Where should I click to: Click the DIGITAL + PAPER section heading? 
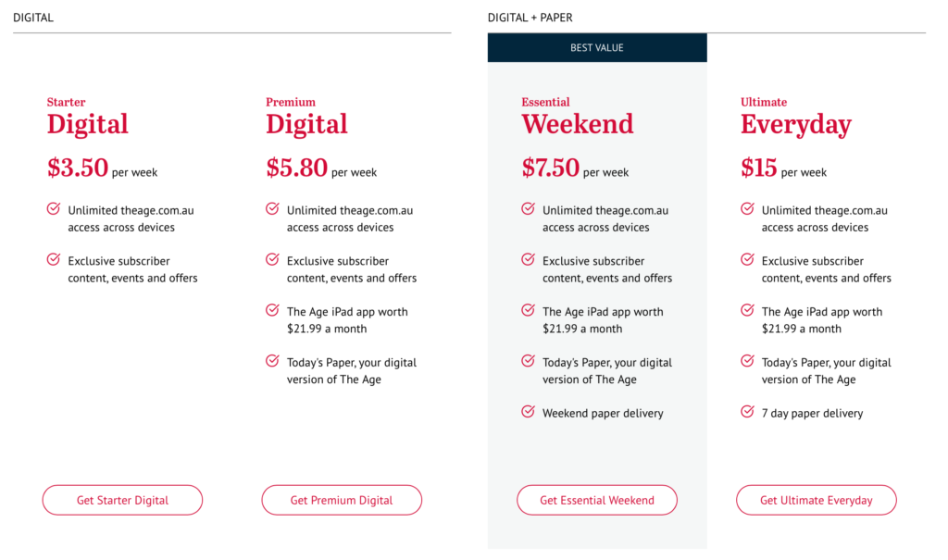(x=530, y=18)
